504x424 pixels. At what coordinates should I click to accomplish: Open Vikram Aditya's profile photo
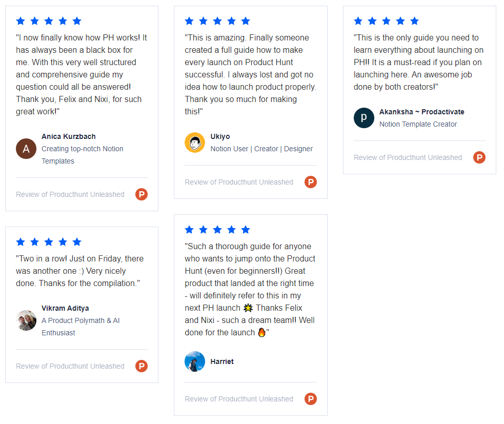click(x=26, y=320)
